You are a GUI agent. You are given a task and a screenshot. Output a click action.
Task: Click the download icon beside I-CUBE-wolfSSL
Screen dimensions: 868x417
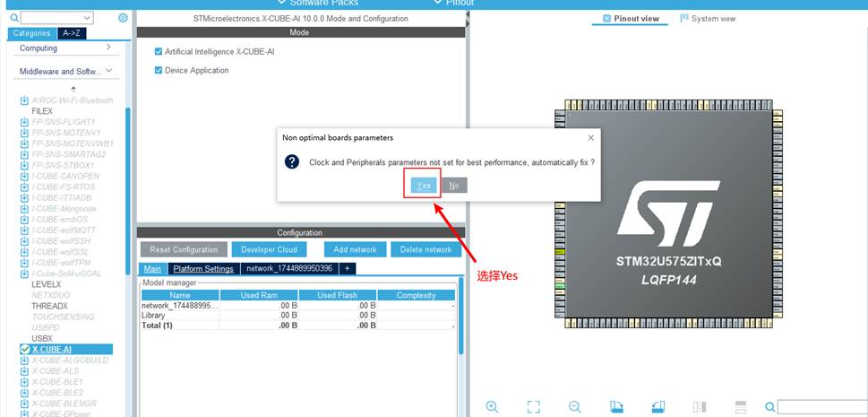(24, 252)
